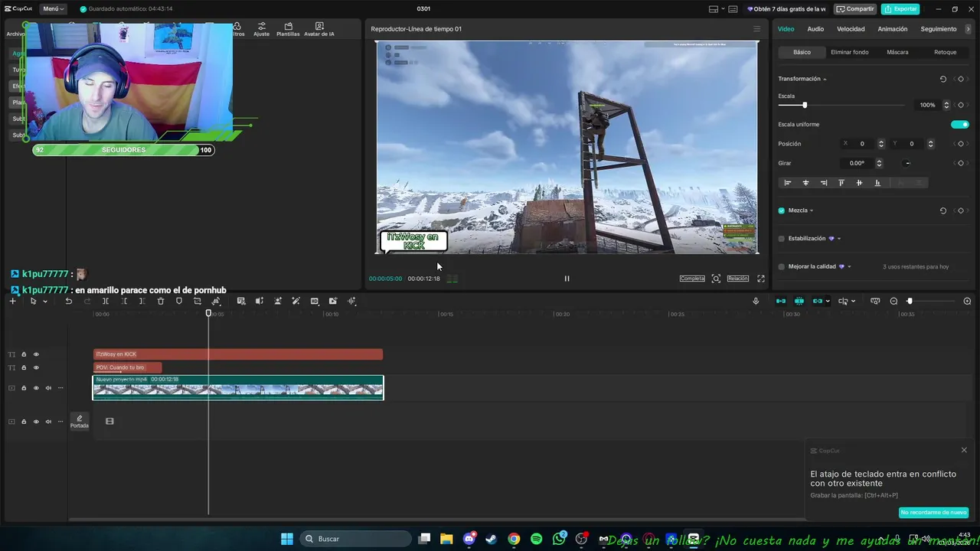The image size is (980, 551).
Task: Hide the ITzWosy en KICK text track
Action: (x=36, y=354)
